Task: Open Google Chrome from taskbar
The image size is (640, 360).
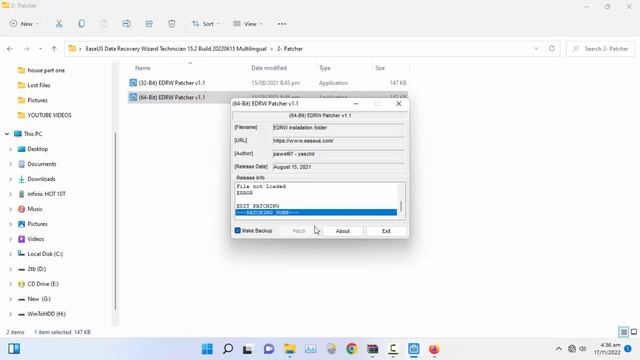Action: tap(352, 349)
